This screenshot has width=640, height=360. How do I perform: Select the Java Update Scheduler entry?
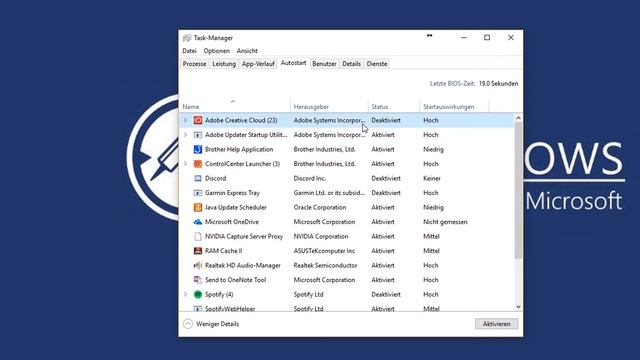(x=236, y=207)
